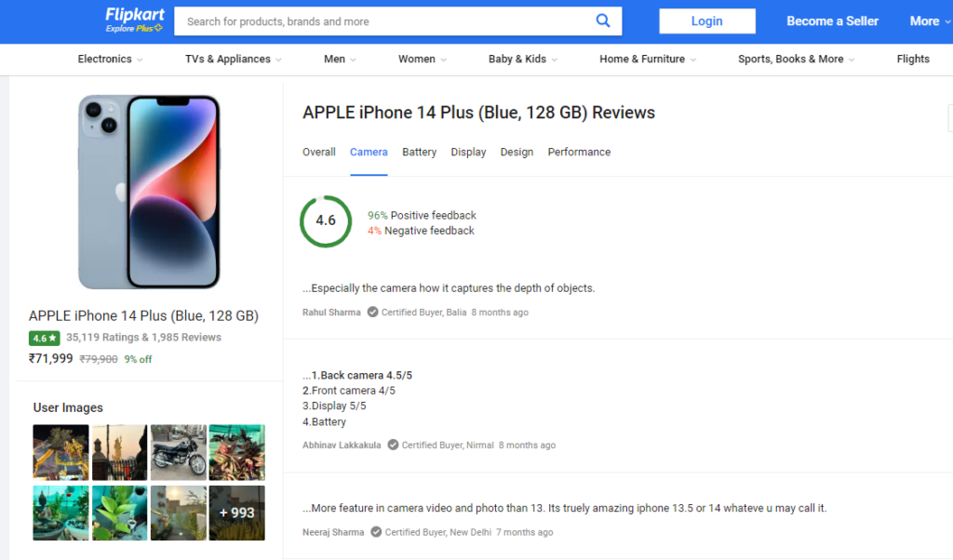Click the Flights navigation link

[x=913, y=59]
